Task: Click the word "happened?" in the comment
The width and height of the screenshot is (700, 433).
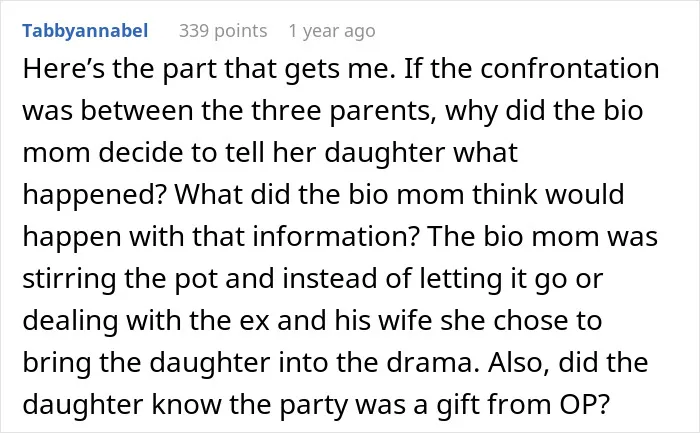Action: pos(95,195)
